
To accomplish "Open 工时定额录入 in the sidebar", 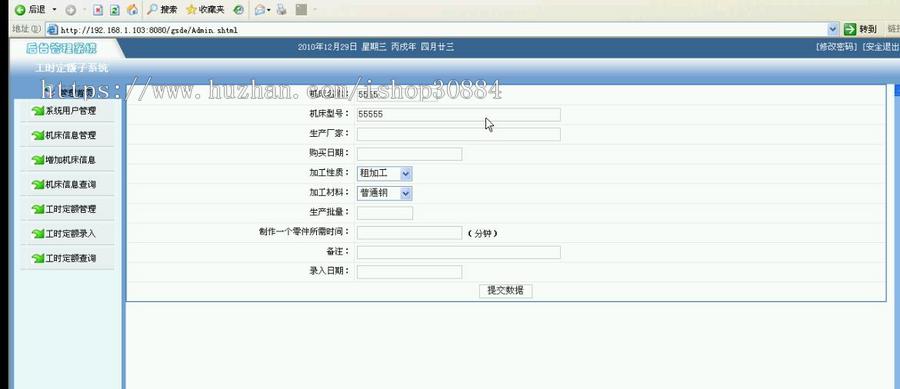I will pos(70,234).
